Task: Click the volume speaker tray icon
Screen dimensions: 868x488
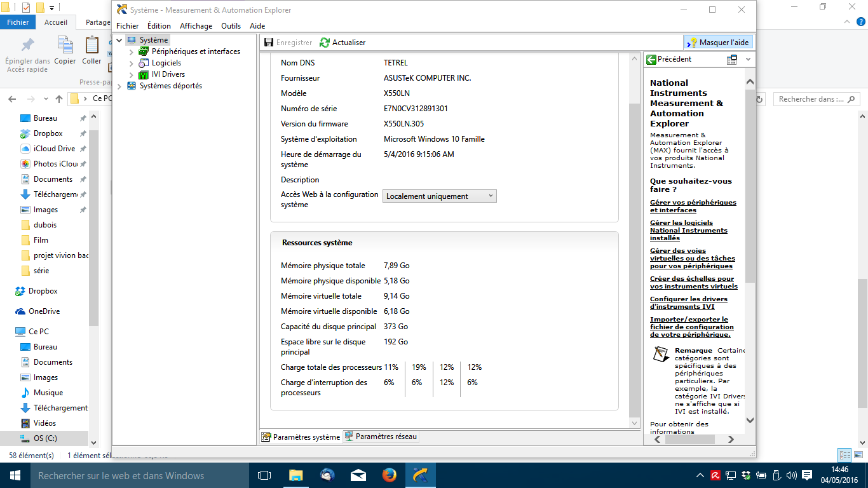Action: [x=791, y=475]
